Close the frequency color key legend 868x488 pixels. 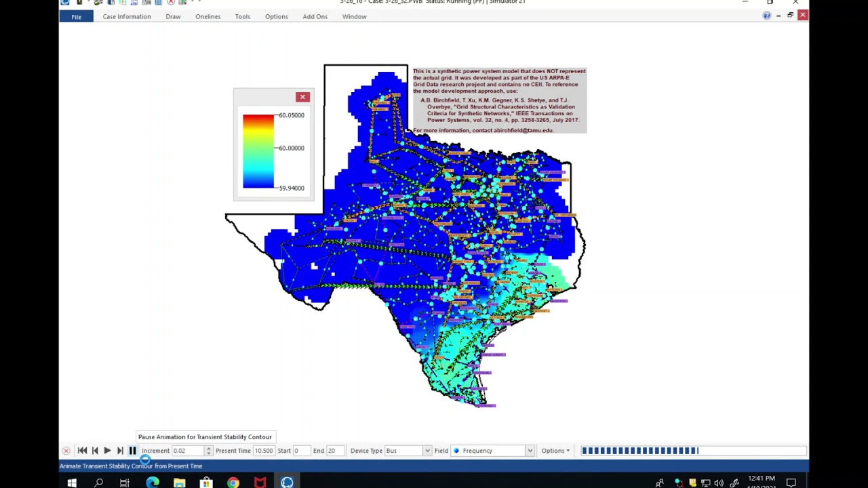pyautogui.click(x=302, y=97)
